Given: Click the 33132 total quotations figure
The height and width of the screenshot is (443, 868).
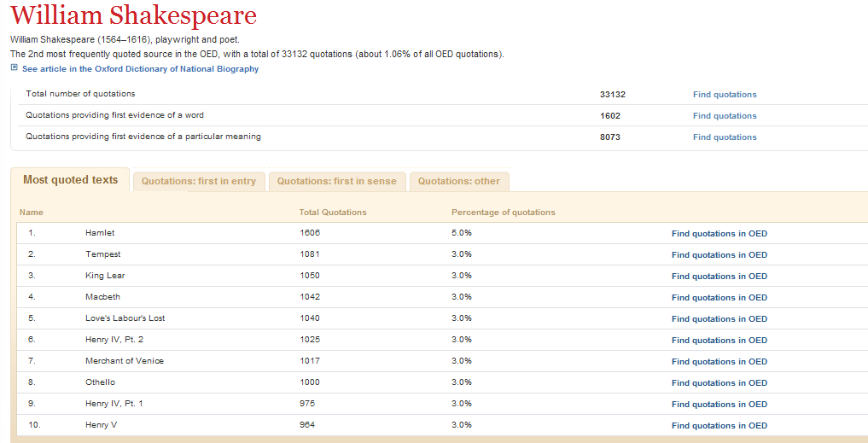Looking at the screenshot, I should tap(613, 95).
